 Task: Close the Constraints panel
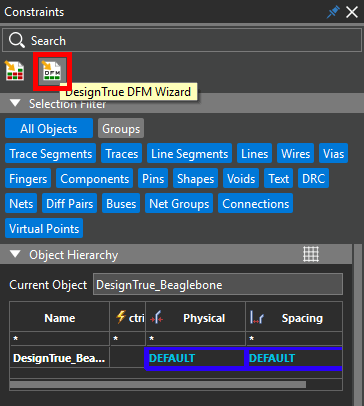coord(352,12)
